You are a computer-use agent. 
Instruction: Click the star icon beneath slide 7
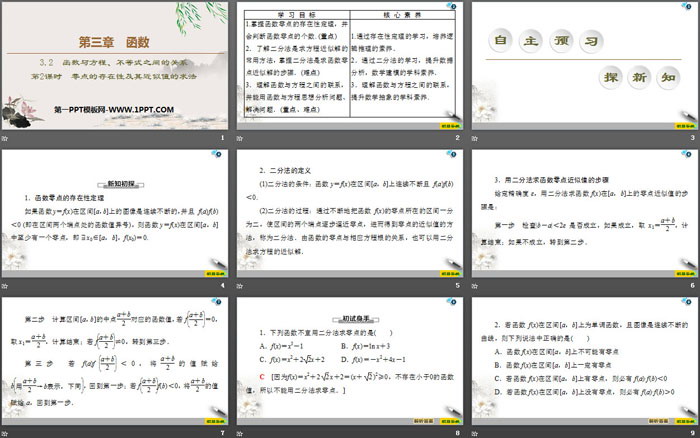coord(6,432)
